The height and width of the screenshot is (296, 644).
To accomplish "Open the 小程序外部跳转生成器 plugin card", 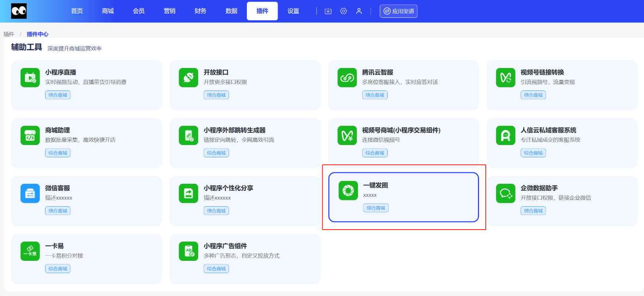I will 244,143.
